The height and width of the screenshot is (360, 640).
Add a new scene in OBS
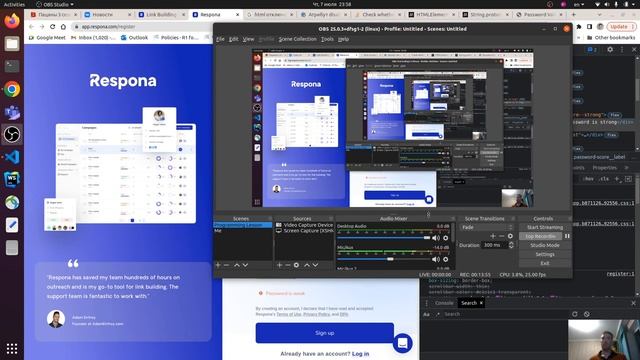click(x=218, y=265)
